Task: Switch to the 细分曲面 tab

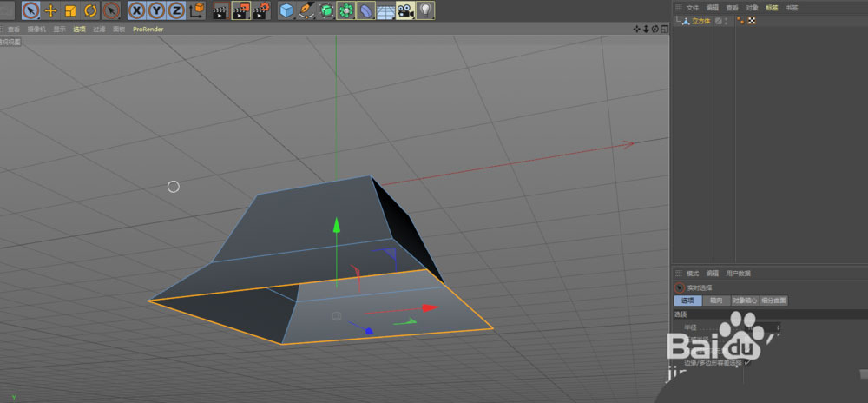Action: coord(774,301)
